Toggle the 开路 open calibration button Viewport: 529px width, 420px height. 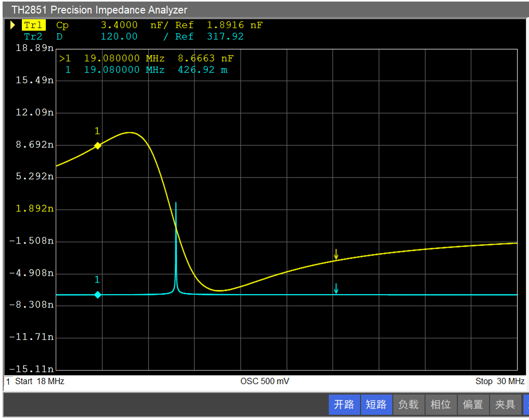tap(344, 404)
